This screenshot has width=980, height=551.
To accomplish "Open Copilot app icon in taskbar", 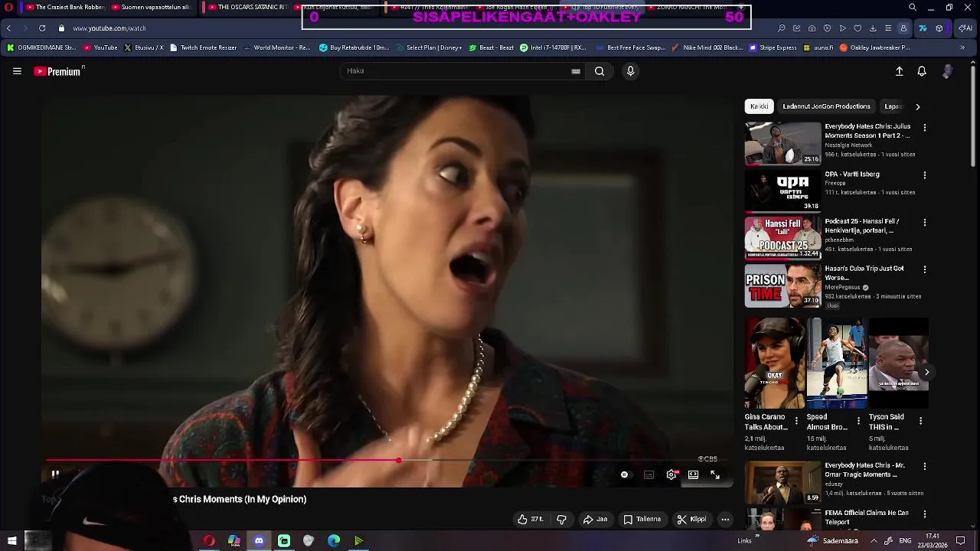I will [234, 540].
